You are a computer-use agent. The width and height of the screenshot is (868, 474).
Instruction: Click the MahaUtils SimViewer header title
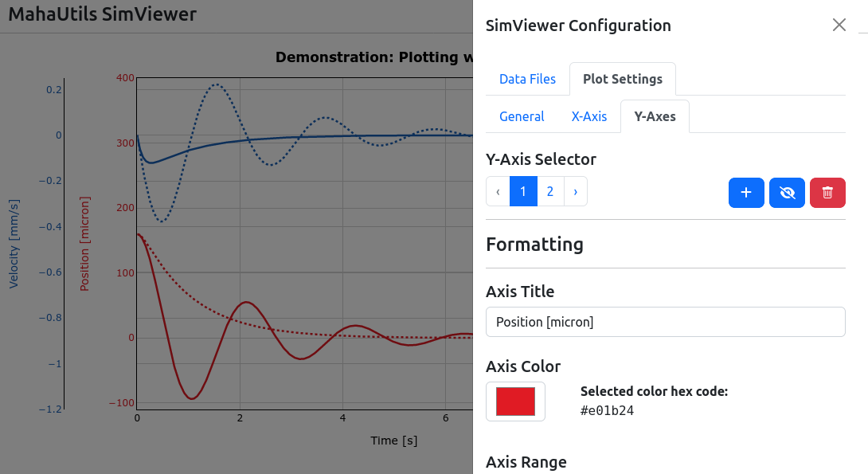point(103,14)
